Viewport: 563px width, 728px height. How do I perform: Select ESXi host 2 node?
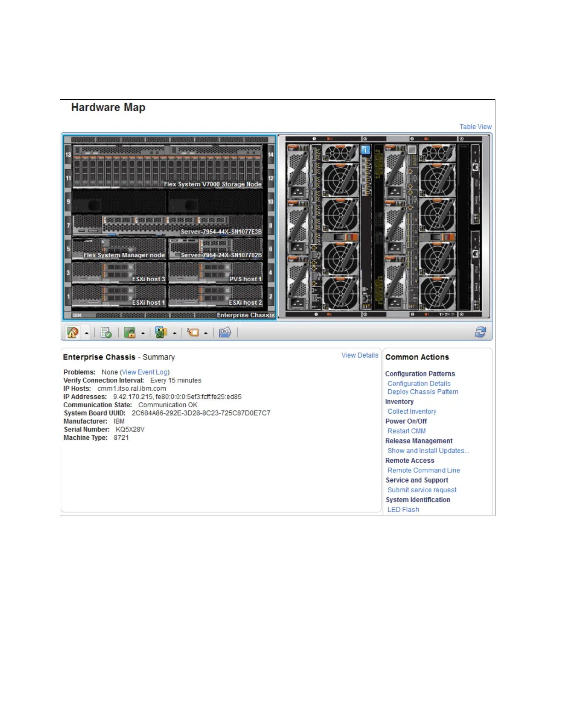(216, 296)
